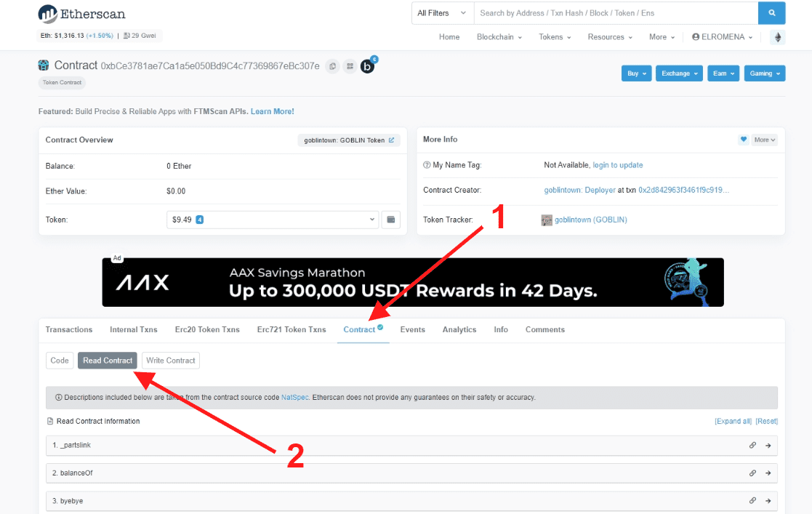Copy permalink icon for _partslink
Viewport: 812px width, 514px height.
[x=752, y=445]
